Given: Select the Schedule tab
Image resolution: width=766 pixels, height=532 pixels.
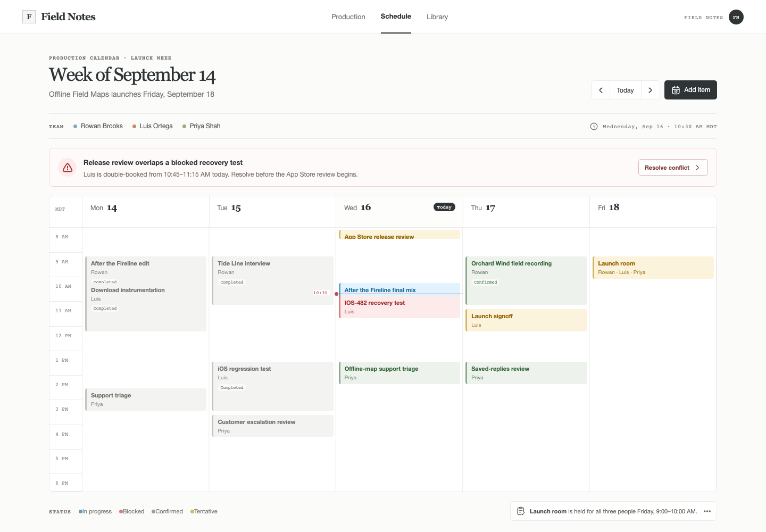Looking at the screenshot, I should pos(396,16).
